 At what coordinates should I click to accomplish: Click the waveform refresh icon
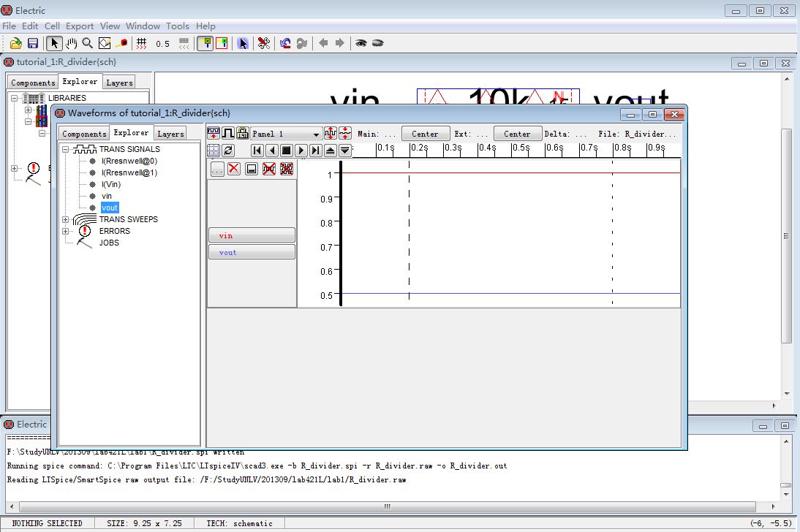pyautogui.click(x=228, y=151)
